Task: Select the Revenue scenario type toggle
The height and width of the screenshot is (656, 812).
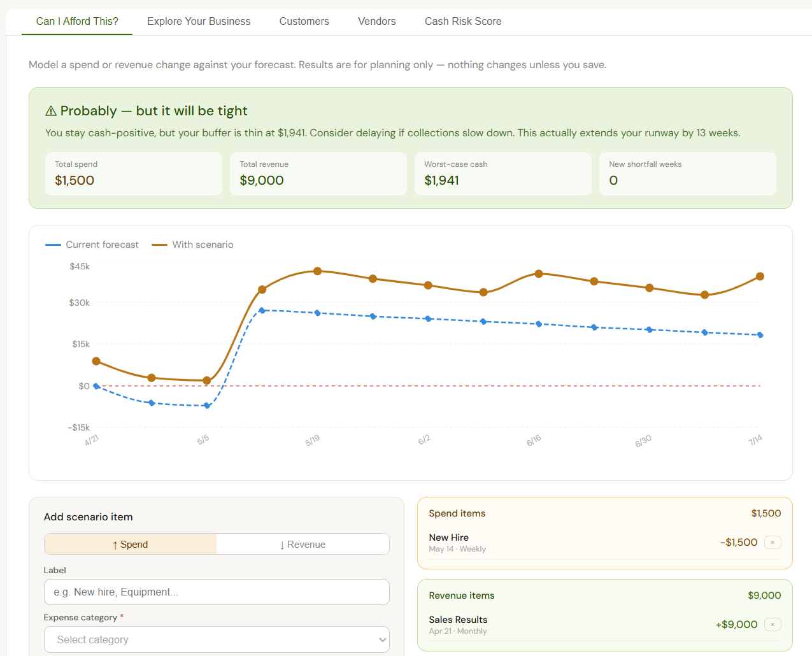Action: tap(303, 545)
